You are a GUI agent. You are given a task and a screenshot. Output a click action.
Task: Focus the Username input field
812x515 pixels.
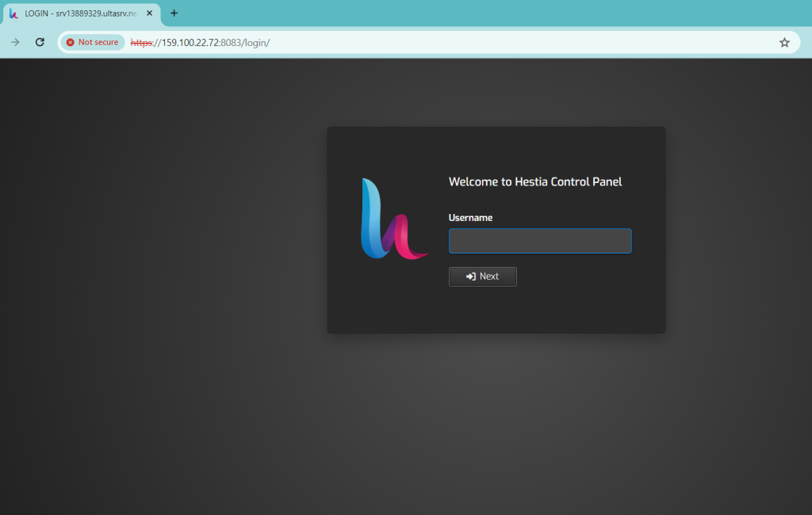point(540,241)
